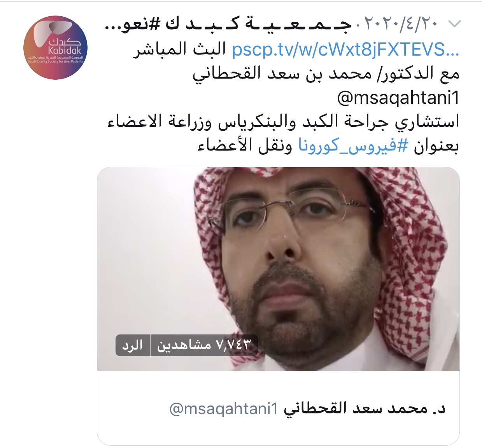Viewport: 482px width, 448px height.
Task: Open the card title د. محمد سعد القحطاني
Action: coord(365,408)
